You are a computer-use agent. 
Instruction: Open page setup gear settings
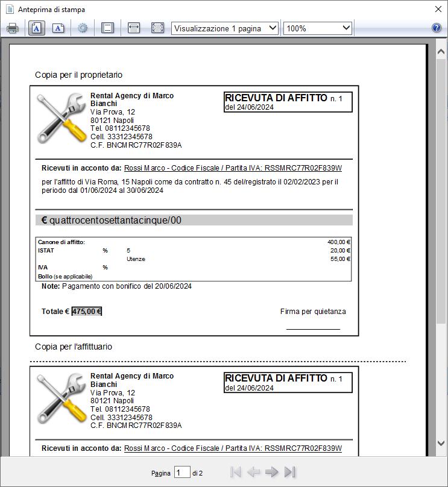(x=83, y=28)
